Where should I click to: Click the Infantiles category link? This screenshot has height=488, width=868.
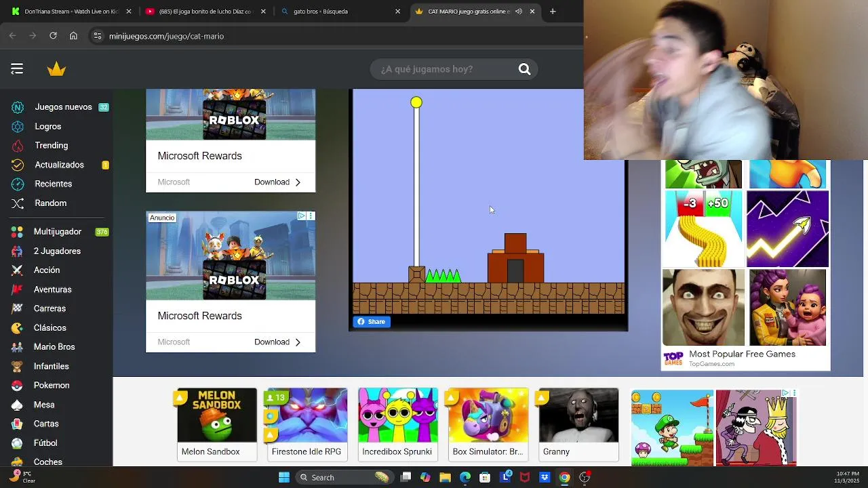(52, 366)
